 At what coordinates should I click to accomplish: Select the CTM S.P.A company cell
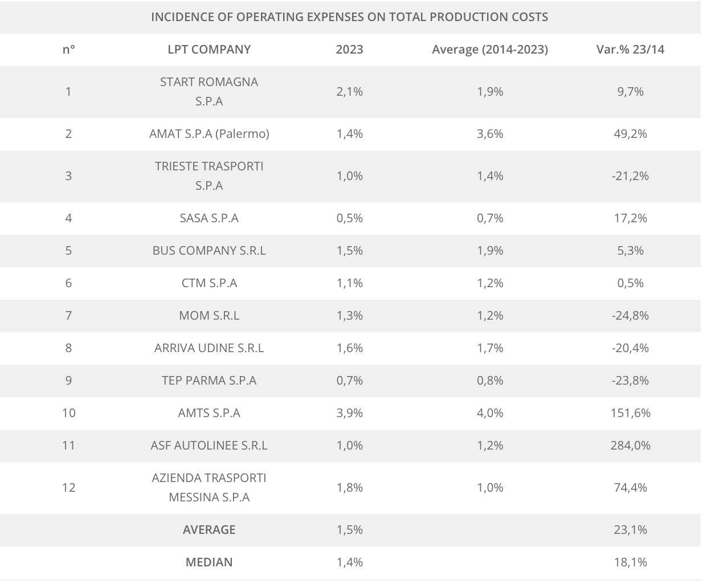[x=209, y=283]
